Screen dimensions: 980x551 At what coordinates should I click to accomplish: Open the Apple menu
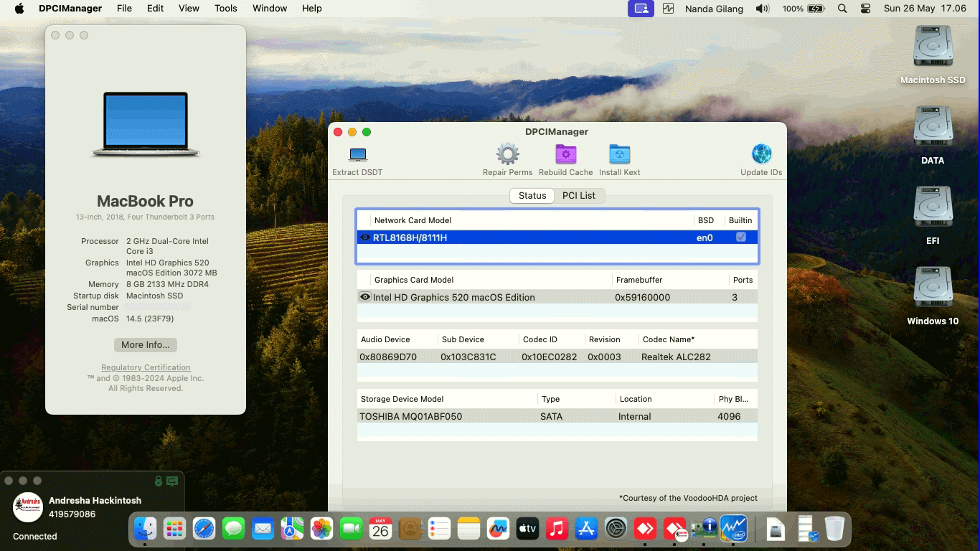click(19, 9)
